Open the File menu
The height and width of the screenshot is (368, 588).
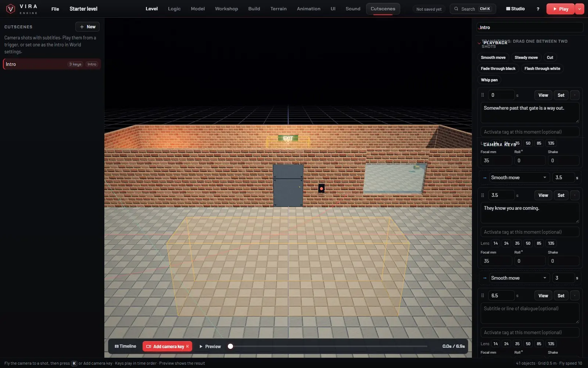pos(55,9)
